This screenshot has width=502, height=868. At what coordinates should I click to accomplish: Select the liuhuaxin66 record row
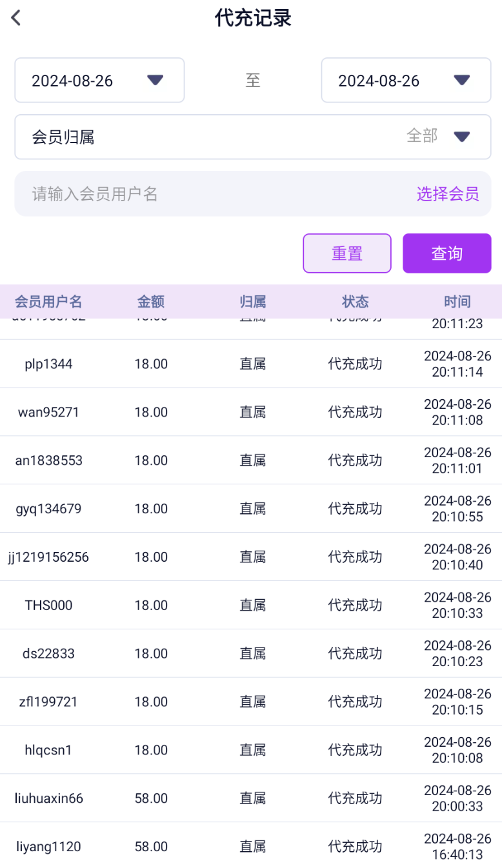251,798
